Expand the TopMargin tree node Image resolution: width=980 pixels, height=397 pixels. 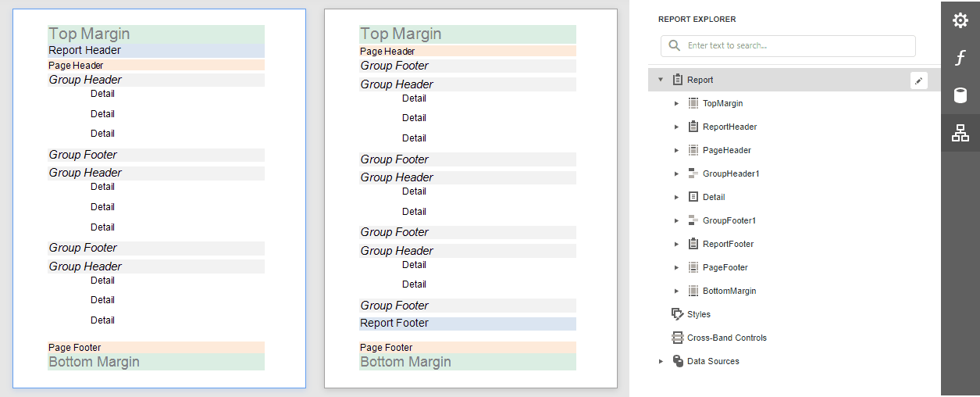676,103
